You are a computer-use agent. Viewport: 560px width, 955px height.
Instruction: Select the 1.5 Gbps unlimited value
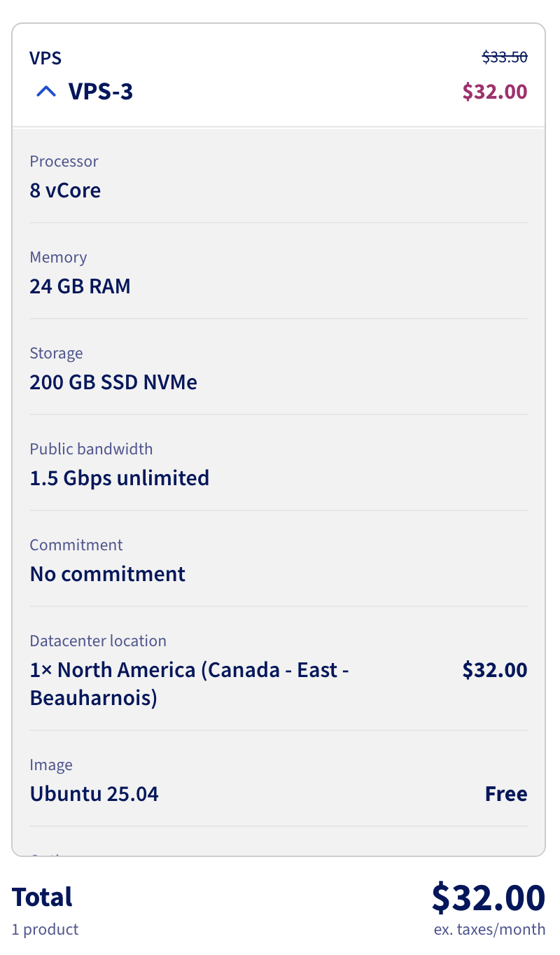[x=119, y=478]
